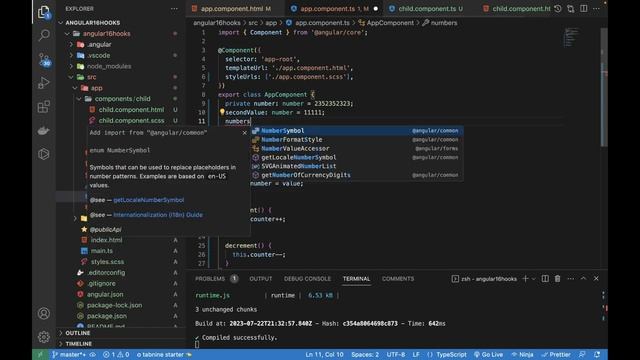Expand the TIMELINE section
The width and height of the screenshot is (640, 360).
pos(78,344)
